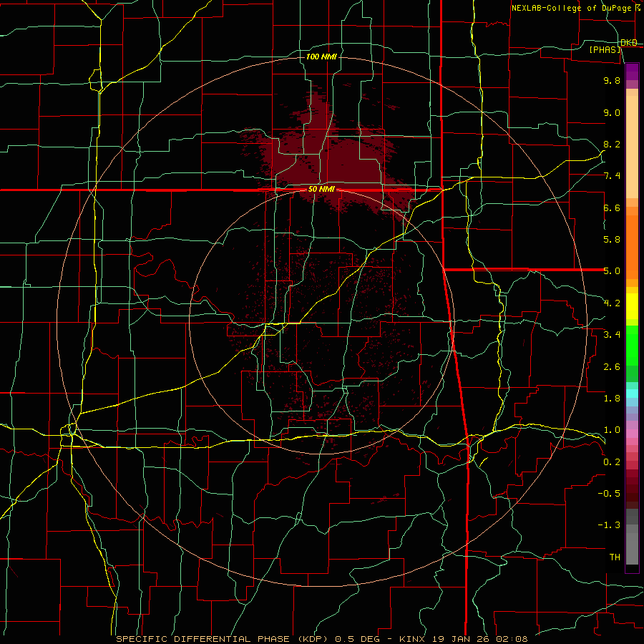Click the 6.6 value on the color scale
Image resolution: width=644 pixels, height=644 pixels.
click(x=612, y=208)
